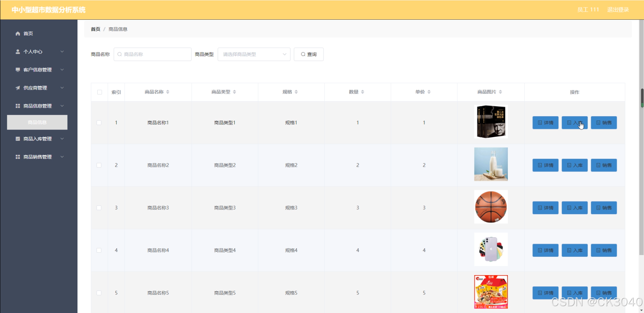Click the 个人中心 user icon

pos(18,51)
